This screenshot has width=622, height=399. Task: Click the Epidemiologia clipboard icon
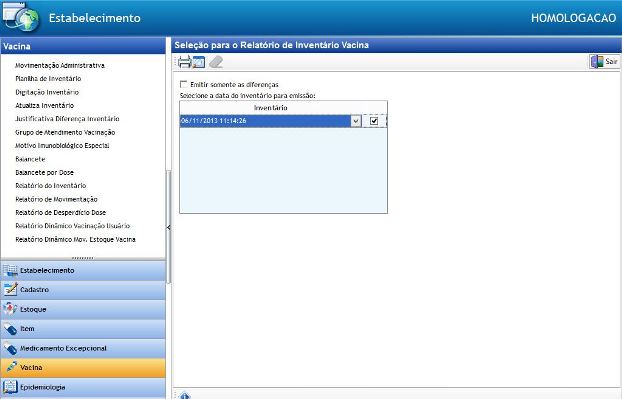[10, 387]
